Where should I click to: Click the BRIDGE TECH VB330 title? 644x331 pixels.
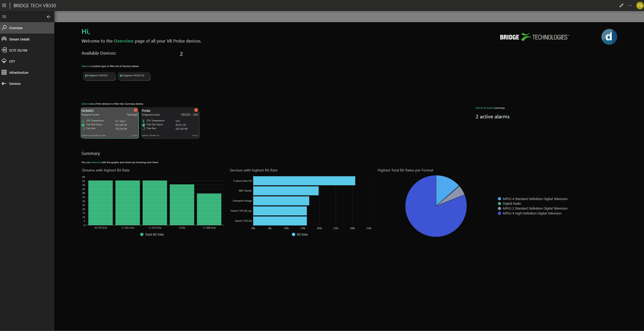35,5
